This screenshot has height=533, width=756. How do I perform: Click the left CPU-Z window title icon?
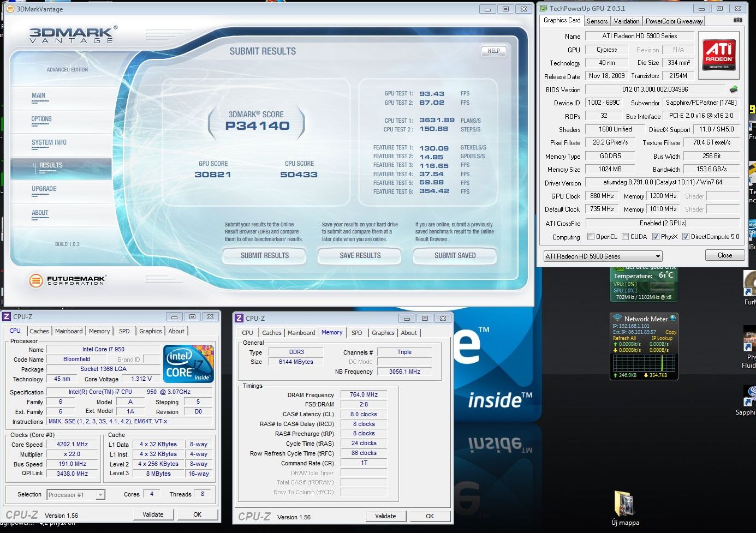[x=7, y=316]
